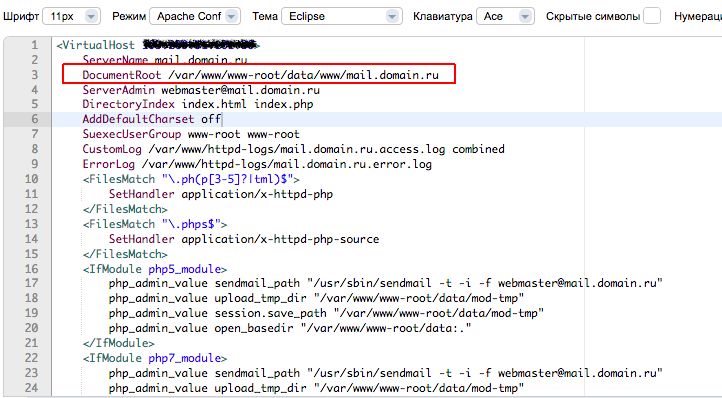Click the <IfModule php5_module> line
The width and height of the screenshot is (722, 398).
tap(155, 269)
